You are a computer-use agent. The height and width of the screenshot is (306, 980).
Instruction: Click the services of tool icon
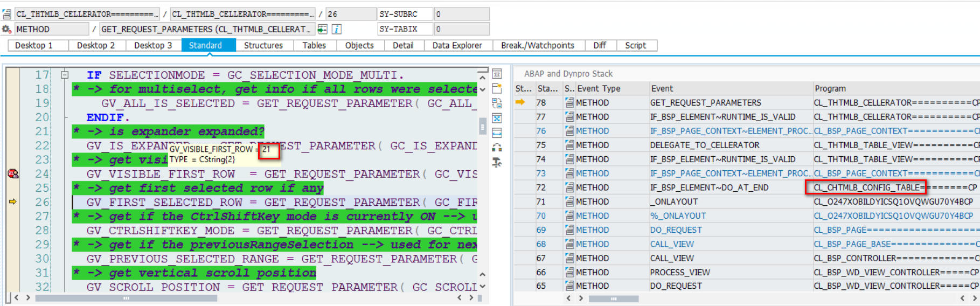(x=497, y=148)
